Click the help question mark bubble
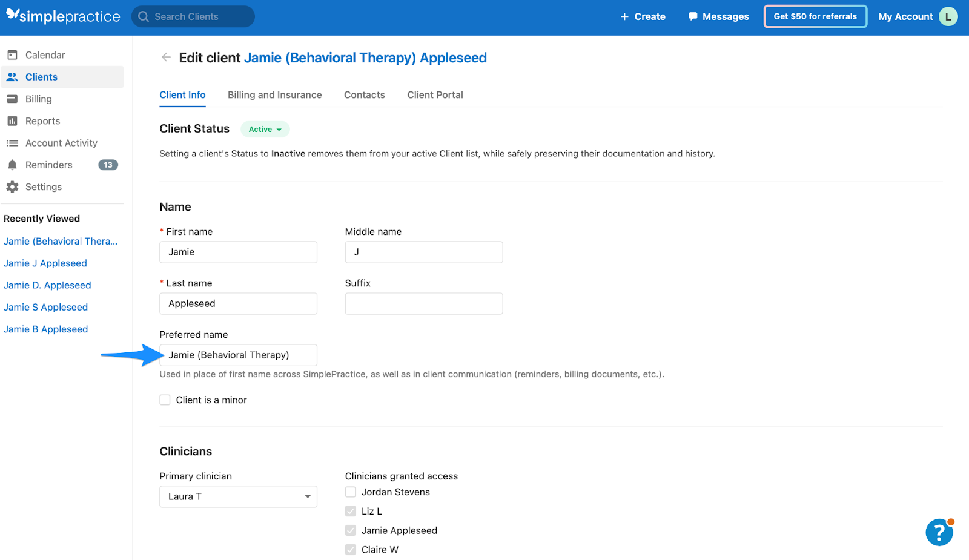This screenshot has height=560, width=969. click(938, 532)
